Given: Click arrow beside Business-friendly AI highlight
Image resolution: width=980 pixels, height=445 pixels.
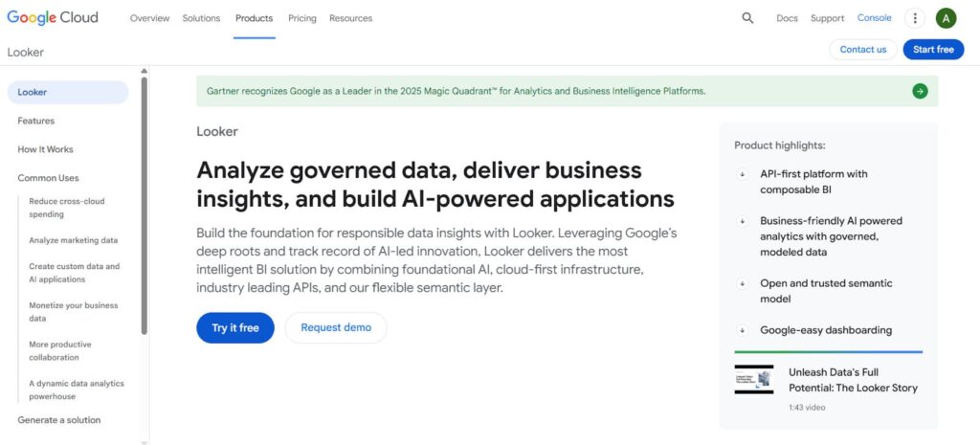Looking at the screenshot, I should click(x=743, y=221).
